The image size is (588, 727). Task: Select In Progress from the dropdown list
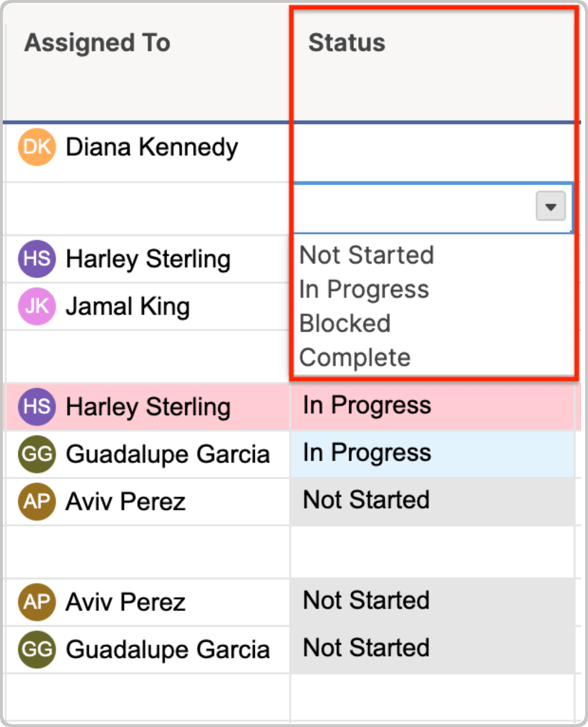(364, 289)
